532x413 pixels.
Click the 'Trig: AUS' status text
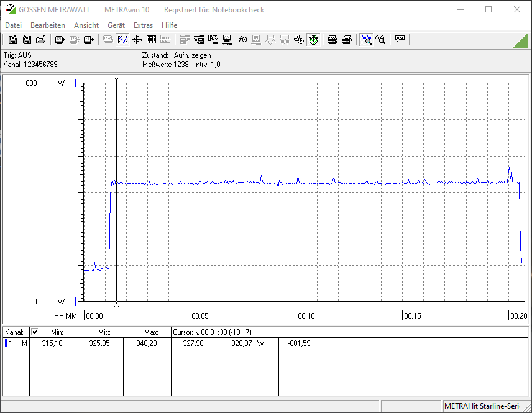[x=17, y=55]
